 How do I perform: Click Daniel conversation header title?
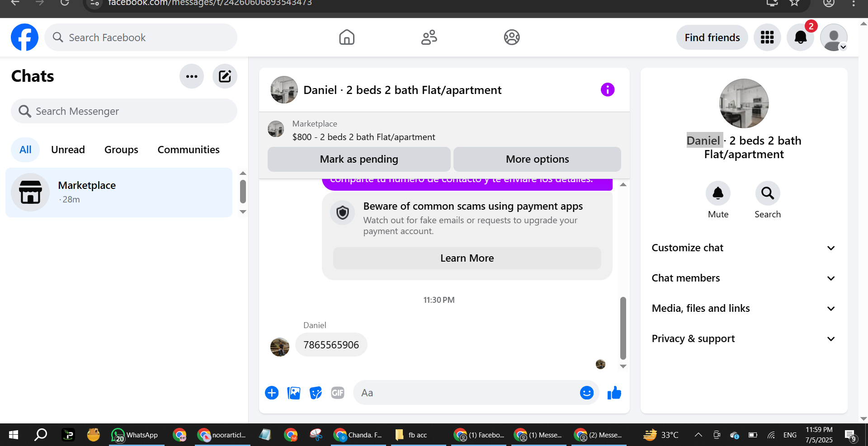tap(402, 90)
